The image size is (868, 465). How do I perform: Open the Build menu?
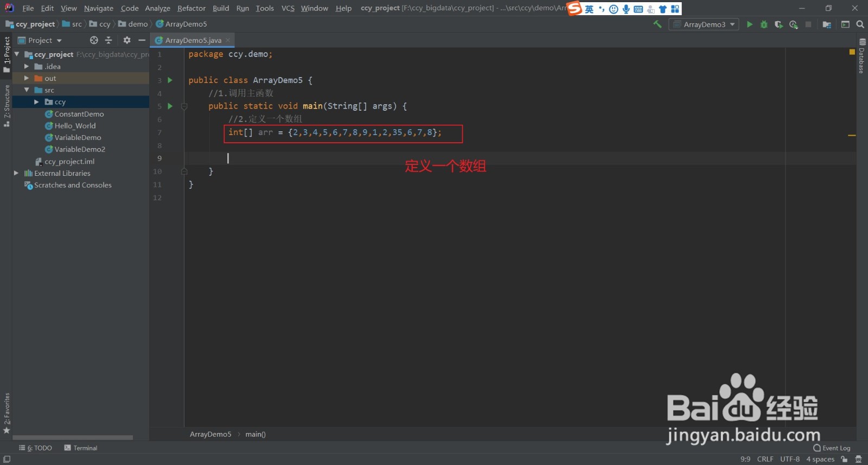tap(221, 8)
